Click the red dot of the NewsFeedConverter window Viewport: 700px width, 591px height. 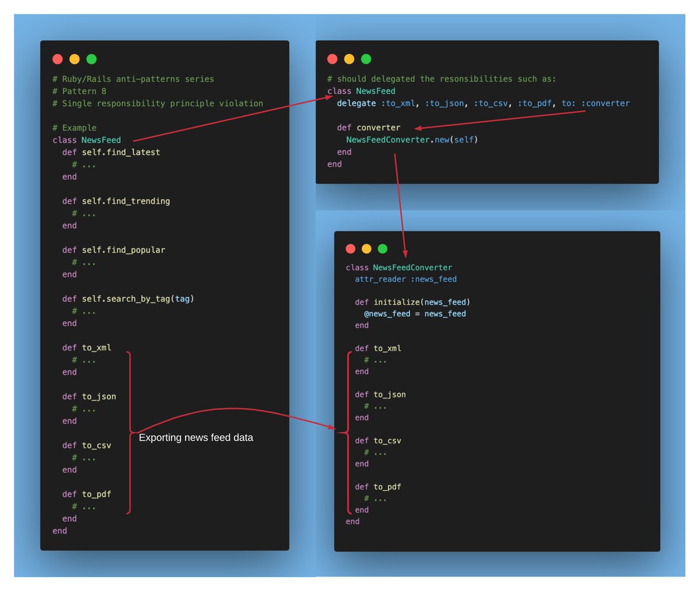[351, 249]
